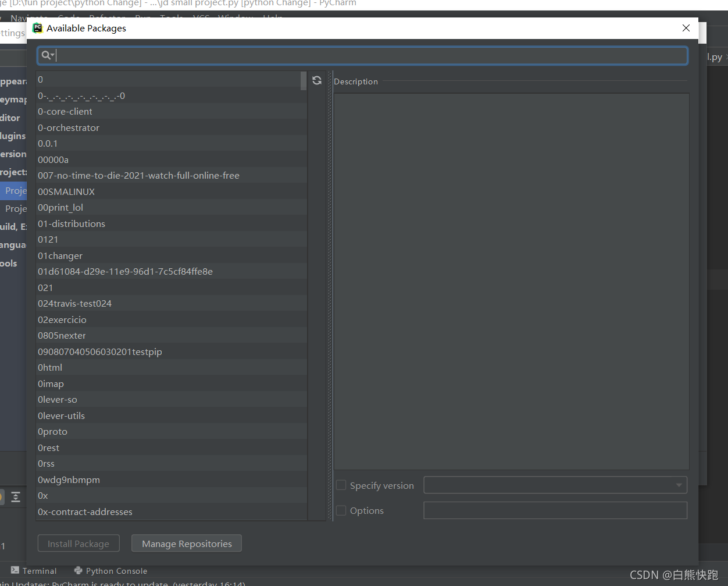Select the '0wdg9nbmpm' package
This screenshot has width=728, height=586.
(x=172, y=480)
